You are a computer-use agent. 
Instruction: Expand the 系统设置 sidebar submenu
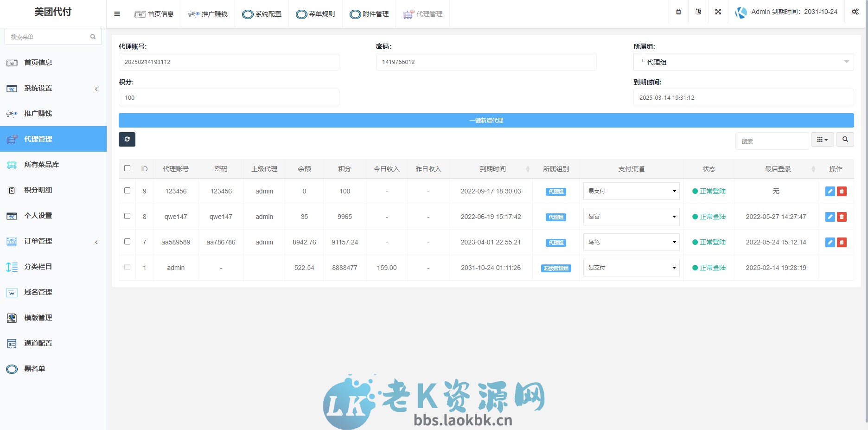click(x=37, y=88)
